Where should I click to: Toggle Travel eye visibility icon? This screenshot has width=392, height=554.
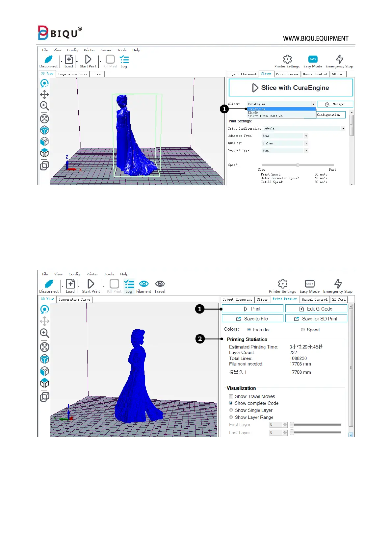pos(160,284)
